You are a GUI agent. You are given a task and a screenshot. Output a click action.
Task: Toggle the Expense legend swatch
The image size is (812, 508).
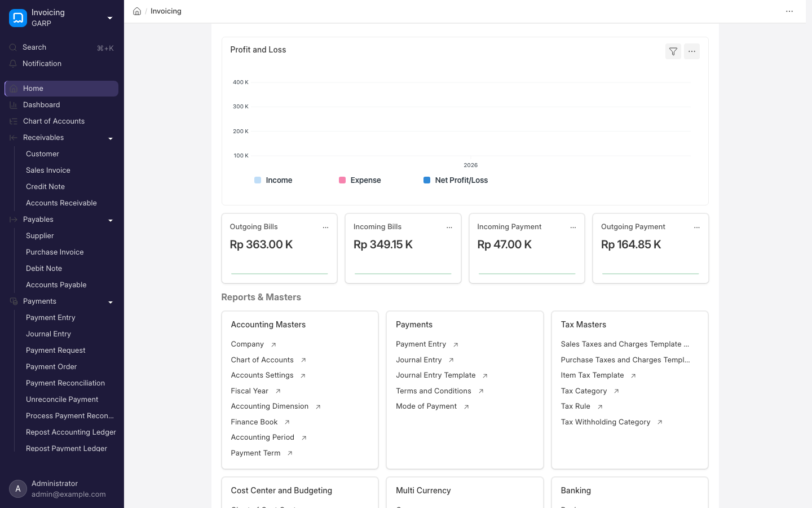pos(342,180)
